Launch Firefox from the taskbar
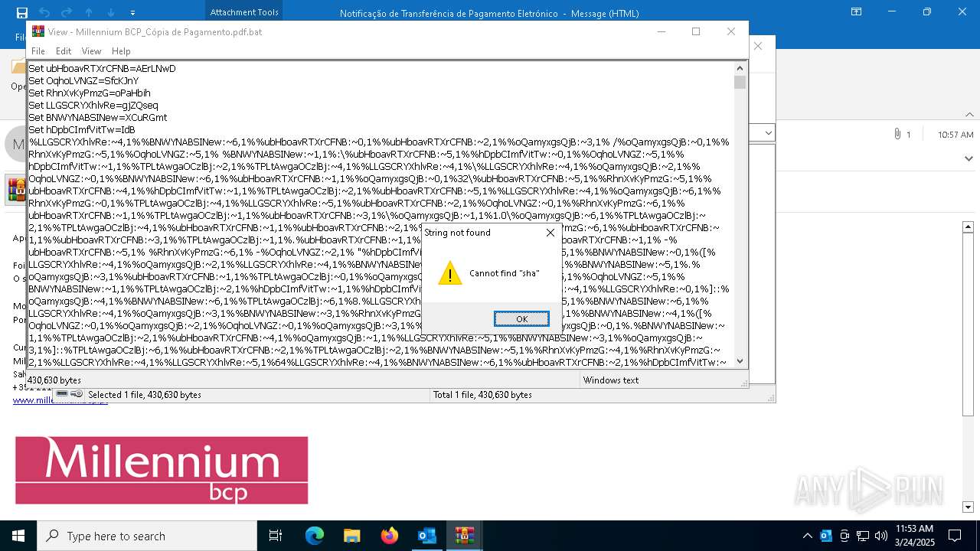 pyautogui.click(x=389, y=536)
